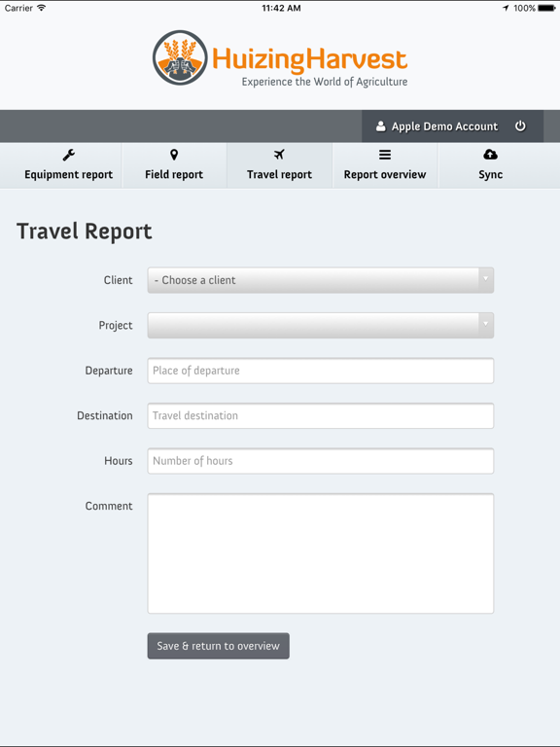Click the Number of hours field
560x747 pixels.
pos(321,461)
